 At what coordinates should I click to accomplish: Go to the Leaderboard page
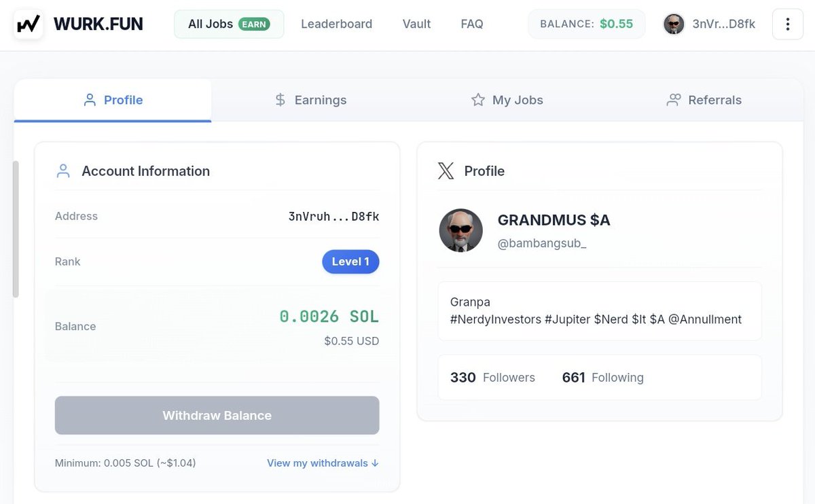(337, 24)
